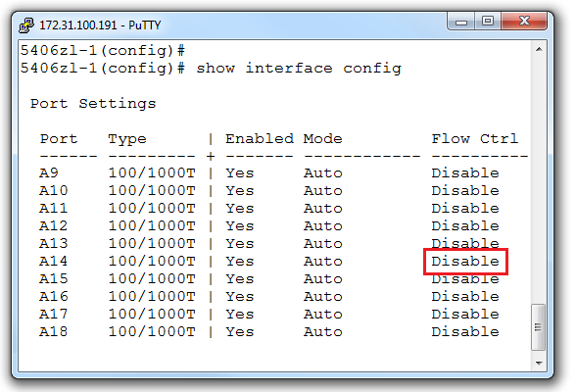Image resolution: width=576 pixels, height=392 pixels.
Task: Click the Mode column header
Action: pyautogui.click(x=322, y=139)
